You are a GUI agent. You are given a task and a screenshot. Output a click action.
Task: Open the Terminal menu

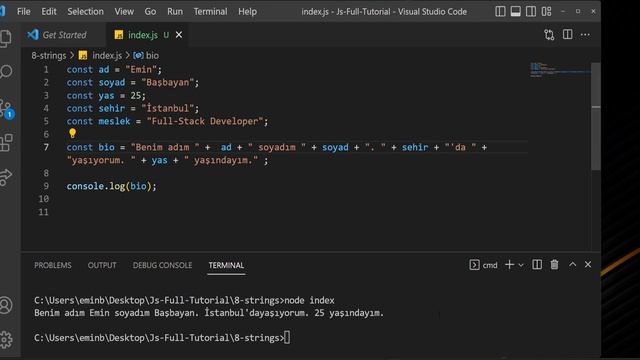pos(210,11)
